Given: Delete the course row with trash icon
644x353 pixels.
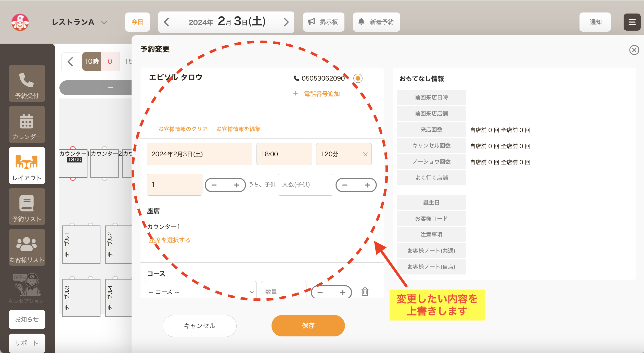Looking at the screenshot, I should pos(365,292).
